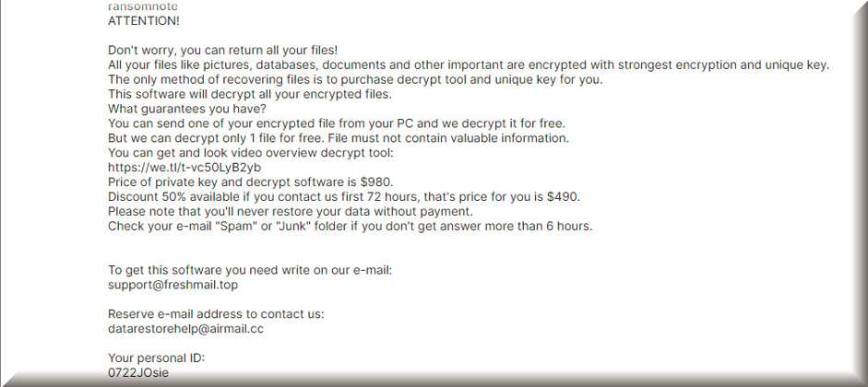Click the 'Reserve e-mail address to contact us' line
Image resolution: width=868 pixels, height=387 pixels.
click(216, 314)
